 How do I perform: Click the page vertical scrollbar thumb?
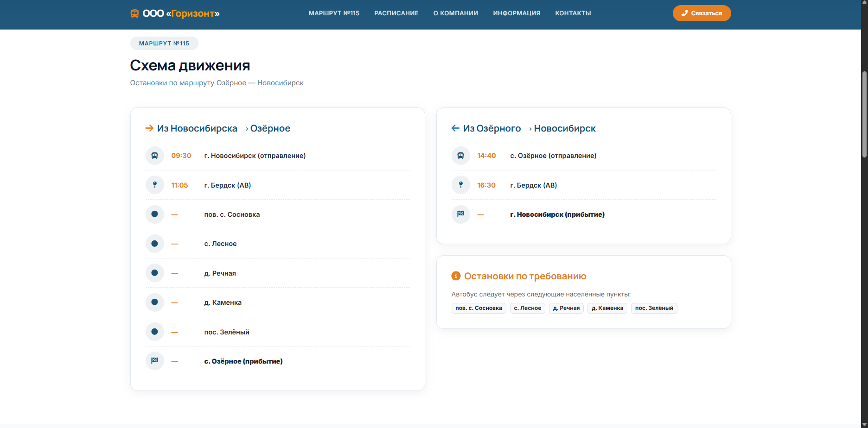(x=864, y=114)
